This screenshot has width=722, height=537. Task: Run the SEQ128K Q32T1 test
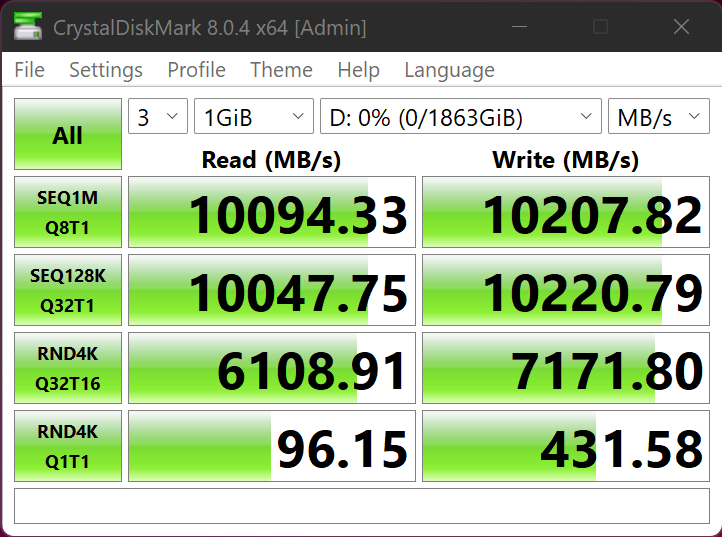coord(68,290)
